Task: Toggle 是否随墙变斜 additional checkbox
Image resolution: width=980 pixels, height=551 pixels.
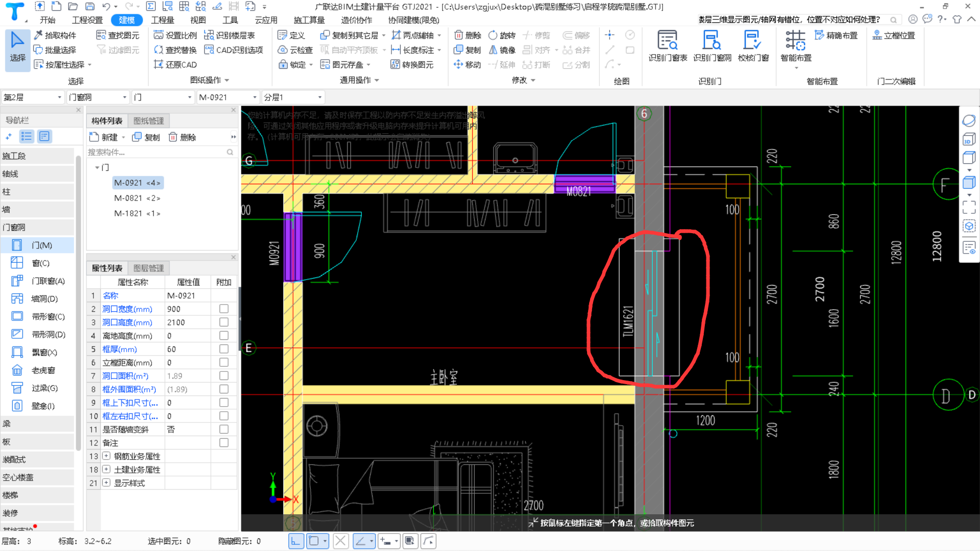Action: 224,430
